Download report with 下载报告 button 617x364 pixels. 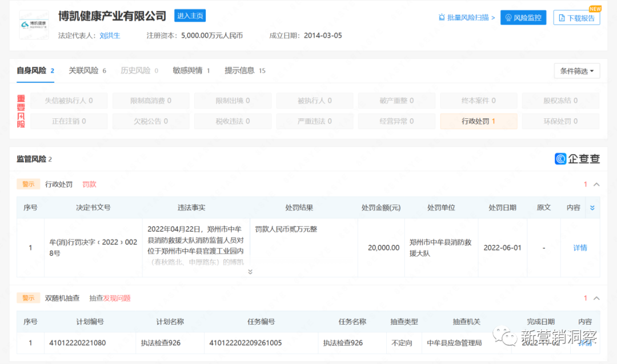coord(576,18)
